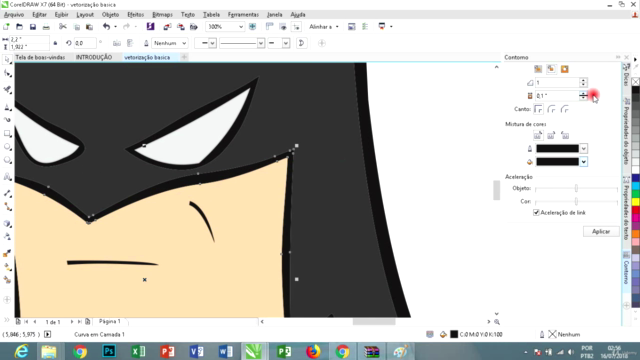The height and width of the screenshot is (360, 640).
Task: Click the New document icon
Action: pyautogui.click(x=6, y=27)
